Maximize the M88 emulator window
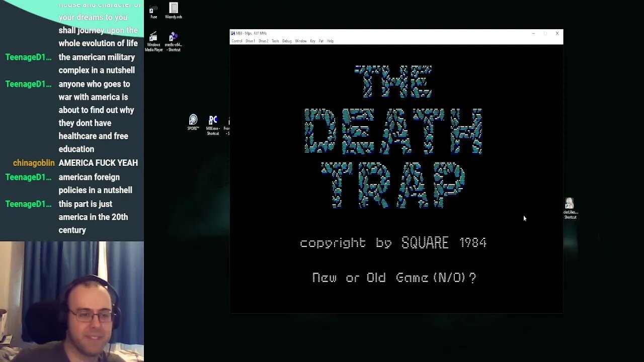 point(545,34)
